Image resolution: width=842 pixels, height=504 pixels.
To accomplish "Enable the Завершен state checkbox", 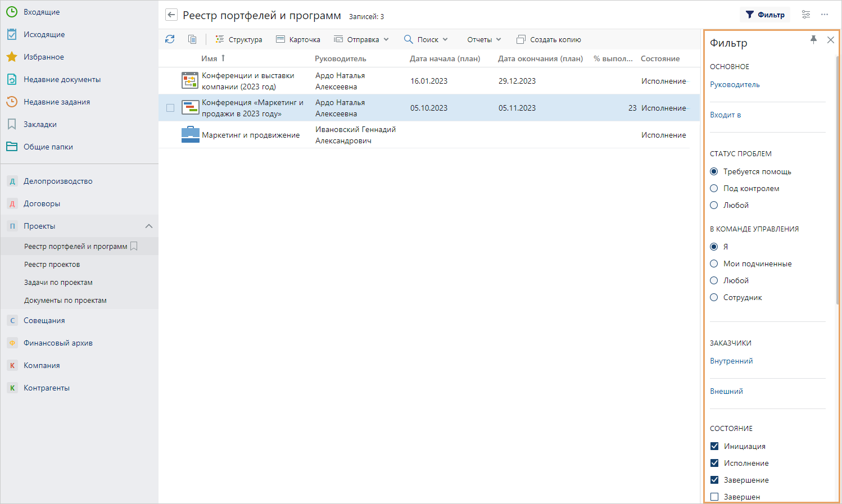I will [714, 497].
